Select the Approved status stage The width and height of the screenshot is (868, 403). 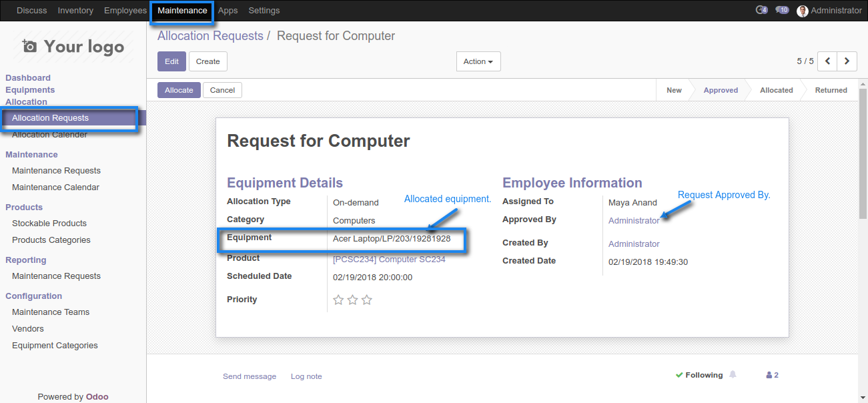[x=721, y=90]
